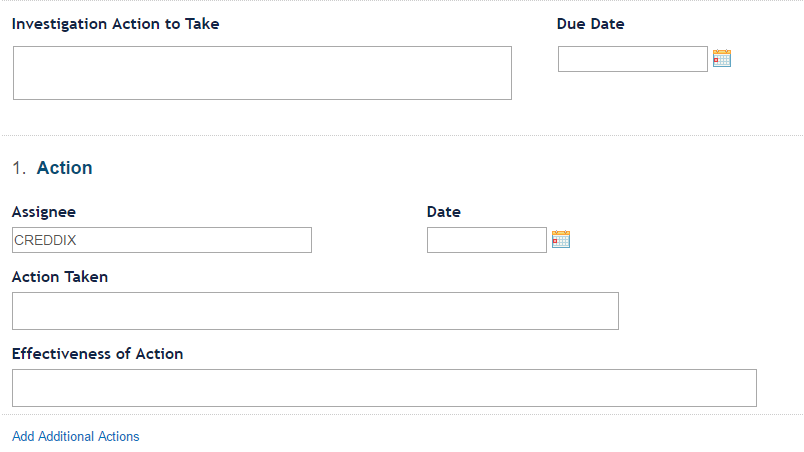Click dotted divider above Add Additional Actions
The width and height of the screenshot is (804, 452).
(402, 414)
